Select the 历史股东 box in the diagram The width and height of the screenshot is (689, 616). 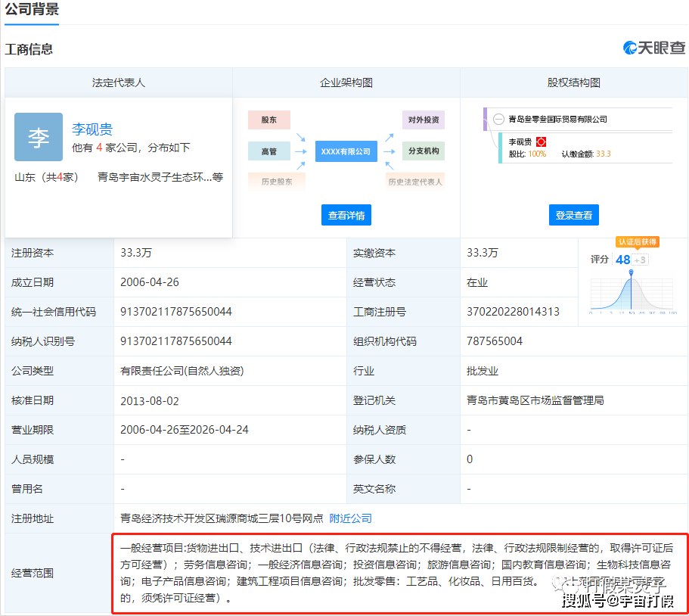pyautogui.click(x=277, y=182)
